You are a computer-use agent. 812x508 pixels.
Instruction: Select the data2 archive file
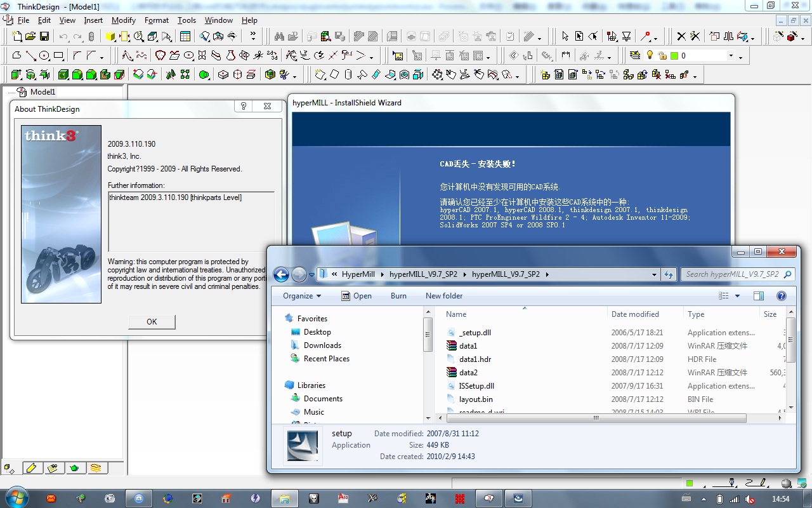[468, 373]
